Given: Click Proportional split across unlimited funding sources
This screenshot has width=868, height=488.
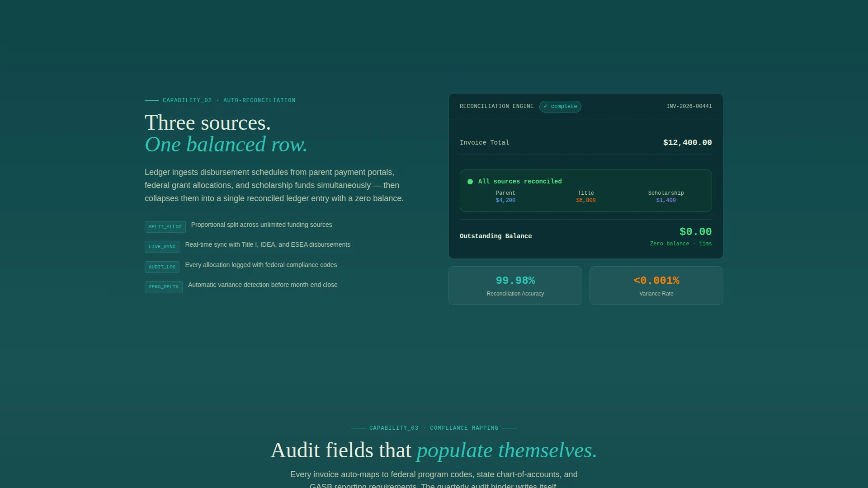Looking at the screenshot, I should [x=261, y=225].
